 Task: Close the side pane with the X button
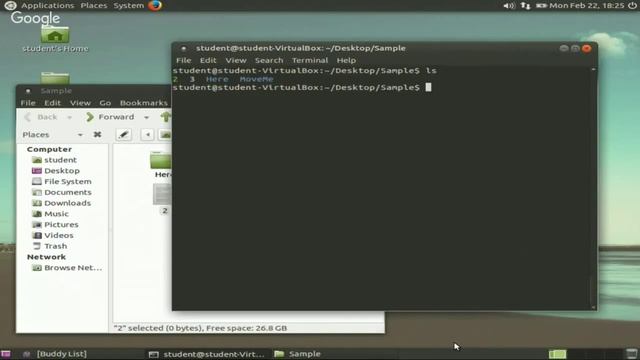click(97, 134)
